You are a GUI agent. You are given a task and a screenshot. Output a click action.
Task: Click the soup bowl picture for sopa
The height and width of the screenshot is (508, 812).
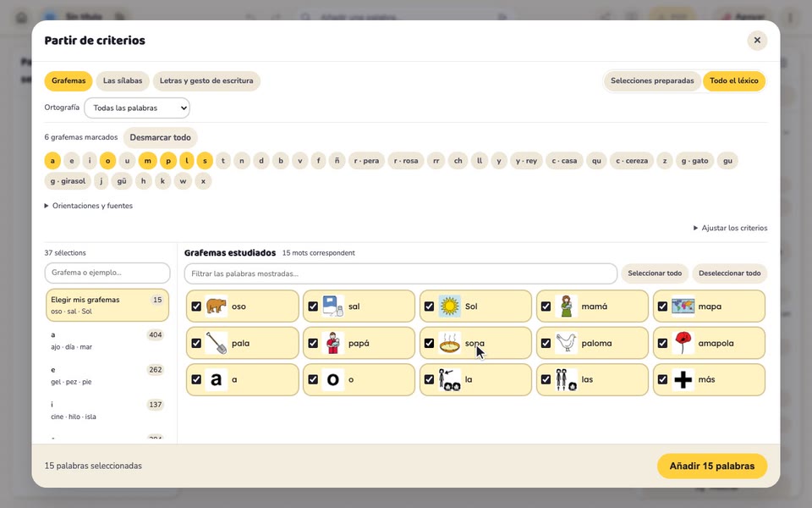point(449,343)
